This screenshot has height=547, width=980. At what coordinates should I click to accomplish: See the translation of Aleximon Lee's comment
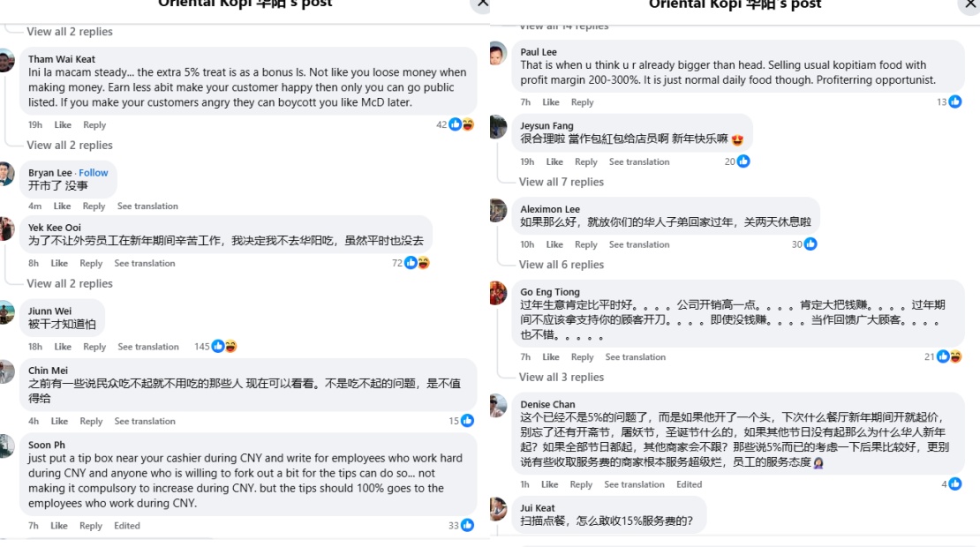(x=638, y=244)
